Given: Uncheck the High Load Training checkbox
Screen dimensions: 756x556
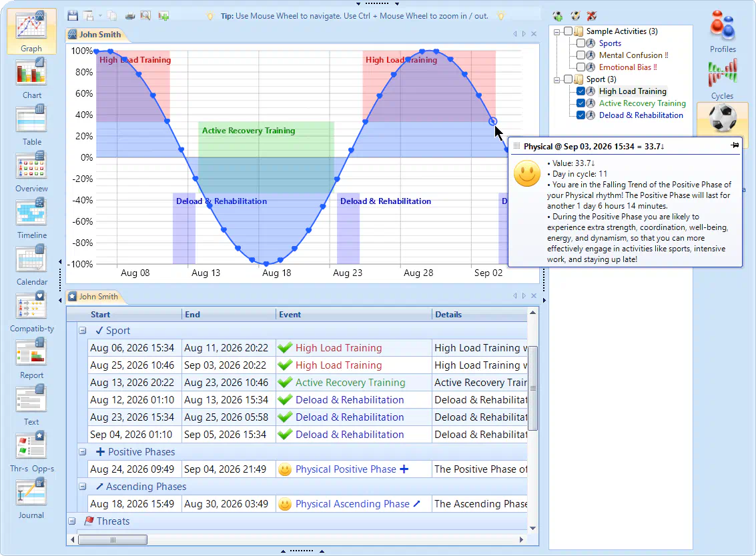Looking at the screenshot, I should (581, 91).
